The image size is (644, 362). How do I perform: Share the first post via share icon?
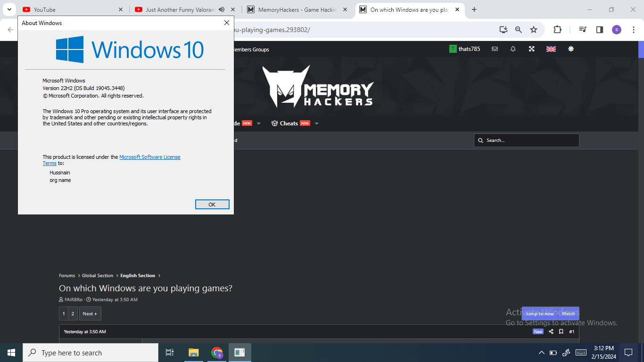point(551,332)
